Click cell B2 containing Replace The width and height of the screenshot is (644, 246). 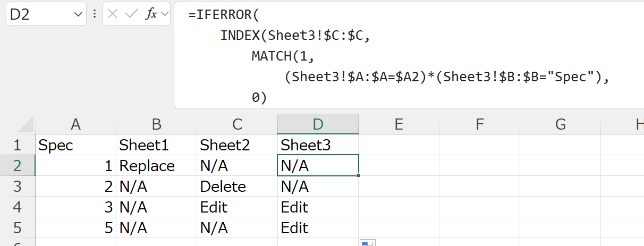click(156, 166)
